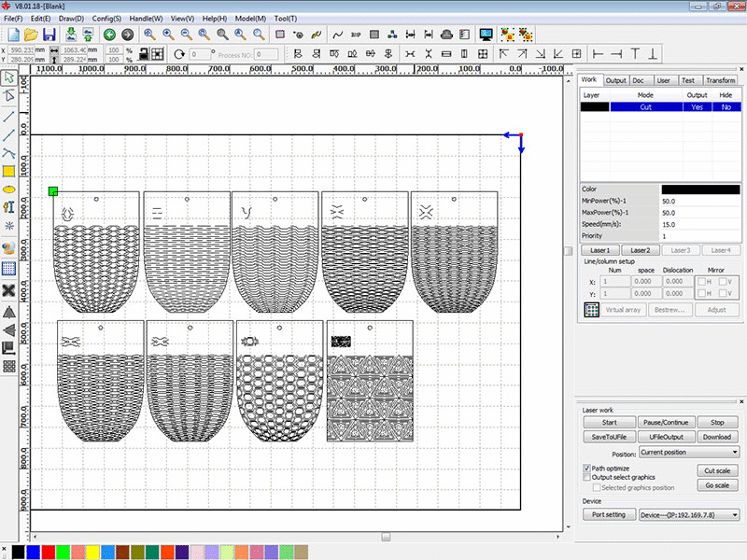Viewport: 747px width, 560px height.
Task: Open the Handle(W) menu
Action: point(145,19)
